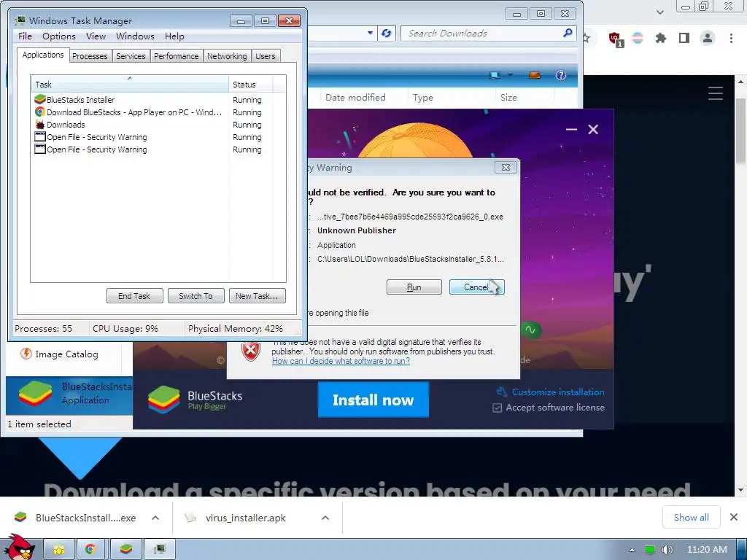Screen dimensions: 747x560
Task: Select Image Catalog in Explorer sidebar
Action: point(60,354)
